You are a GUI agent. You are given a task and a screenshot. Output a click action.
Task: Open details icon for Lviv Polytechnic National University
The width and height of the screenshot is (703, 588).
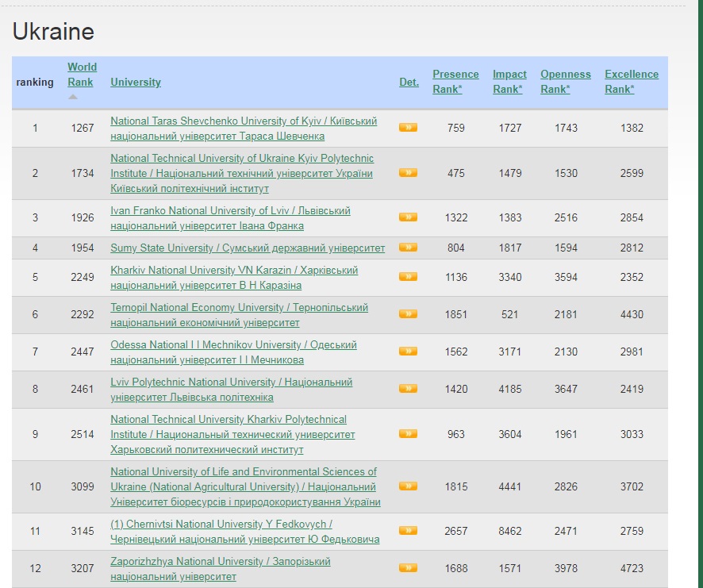point(408,389)
